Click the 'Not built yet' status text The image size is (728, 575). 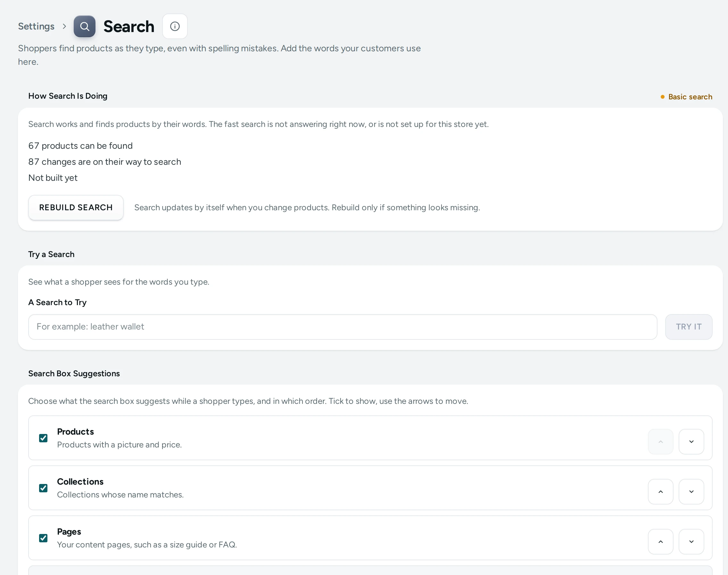[53, 178]
